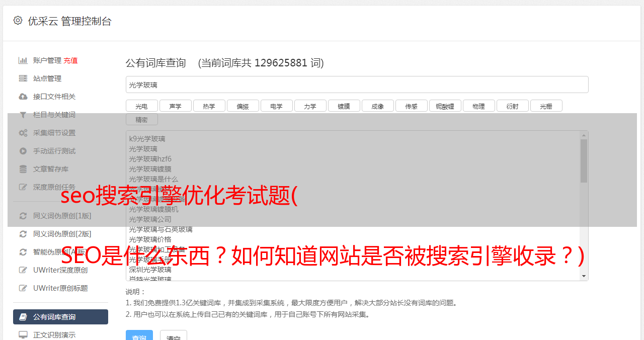Select the 镀膜 tag button

pos(344,106)
